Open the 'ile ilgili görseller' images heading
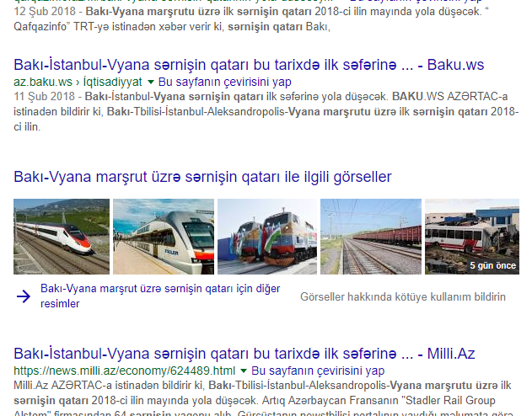 point(202,177)
